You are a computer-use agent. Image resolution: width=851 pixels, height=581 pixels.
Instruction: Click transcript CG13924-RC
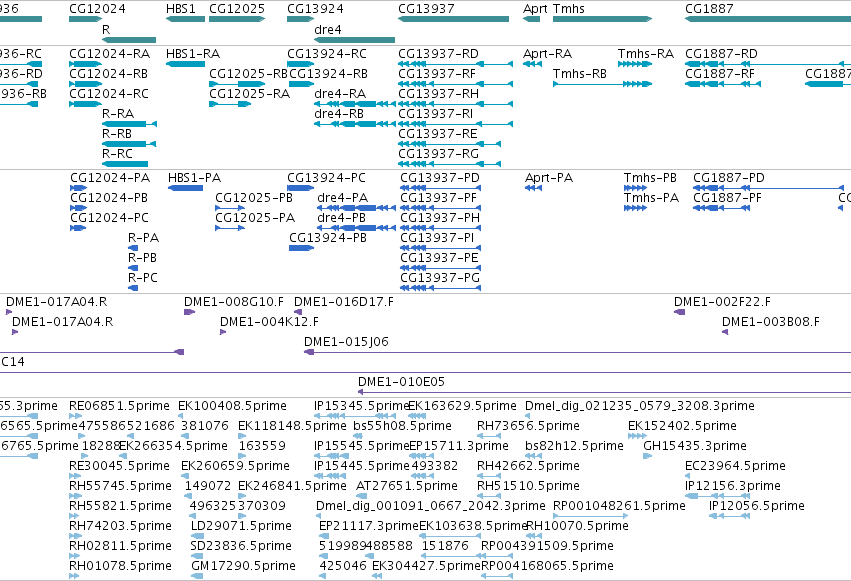tap(301, 64)
